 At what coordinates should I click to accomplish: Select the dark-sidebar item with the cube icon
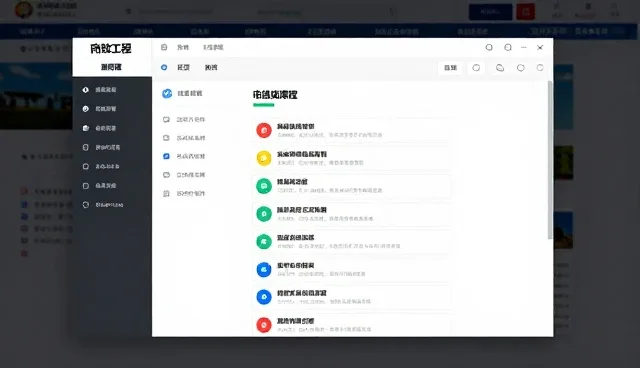[100, 128]
